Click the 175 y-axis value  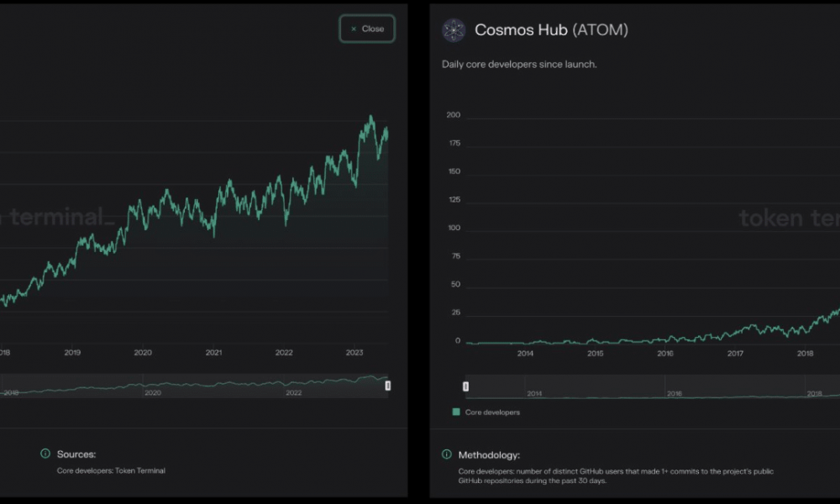454,144
